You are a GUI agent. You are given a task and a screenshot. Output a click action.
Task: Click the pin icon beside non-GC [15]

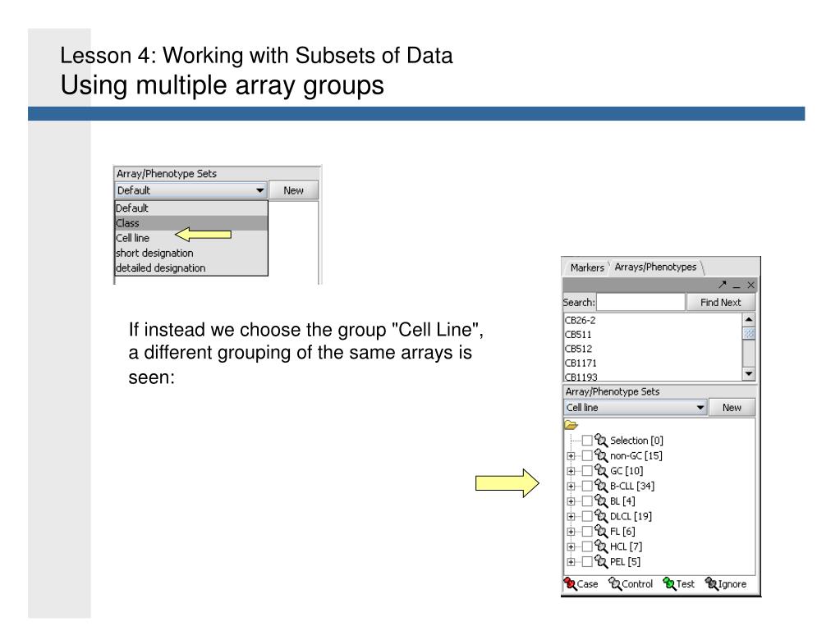coord(601,455)
